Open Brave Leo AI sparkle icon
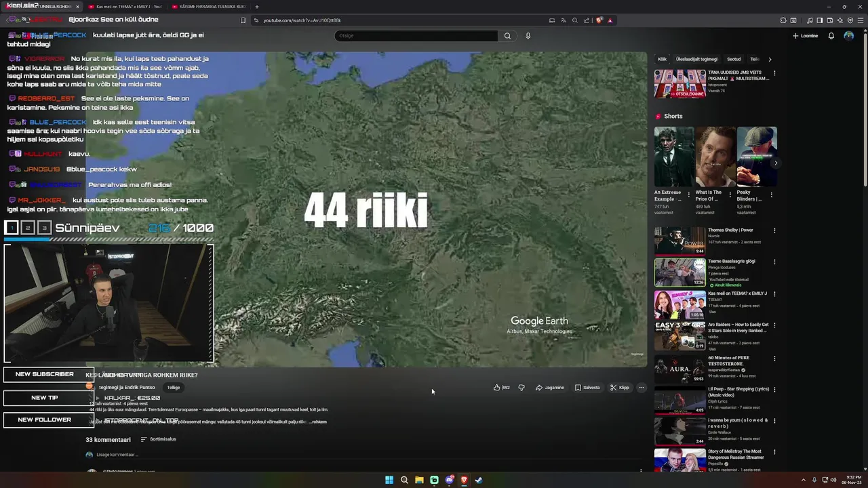The width and height of the screenshot is (868, 488). [x=840, y=20]
